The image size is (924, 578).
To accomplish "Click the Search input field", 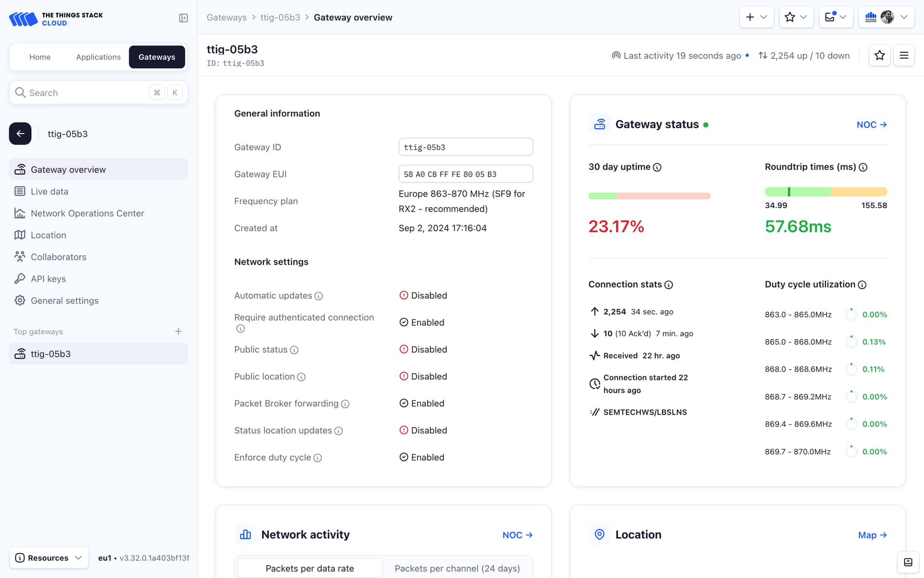I will tap(99, 92).
